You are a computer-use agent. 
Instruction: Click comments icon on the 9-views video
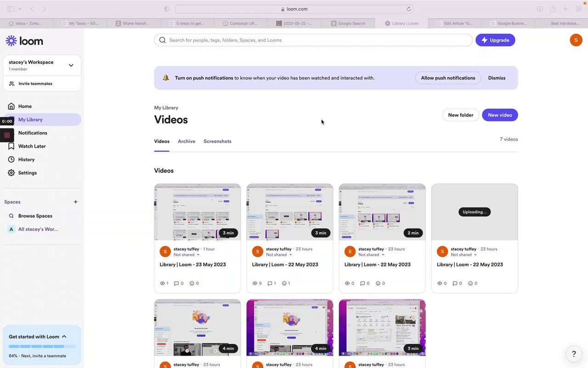point(270,283)
